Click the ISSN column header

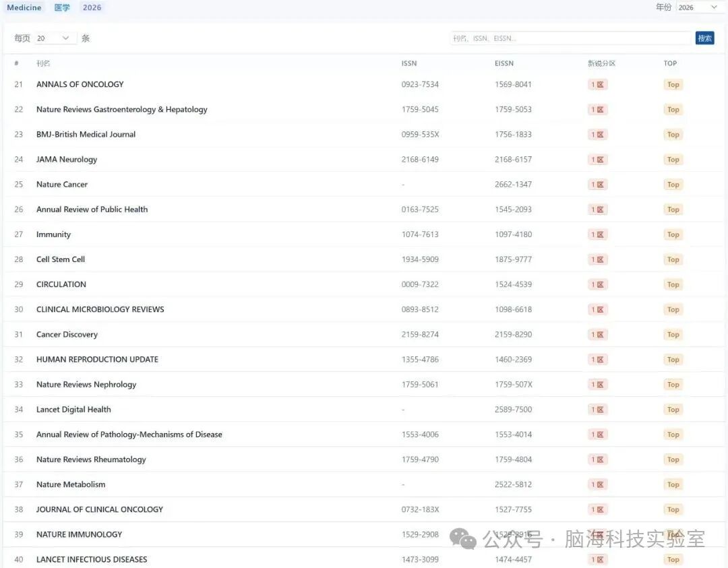(409, 63)
